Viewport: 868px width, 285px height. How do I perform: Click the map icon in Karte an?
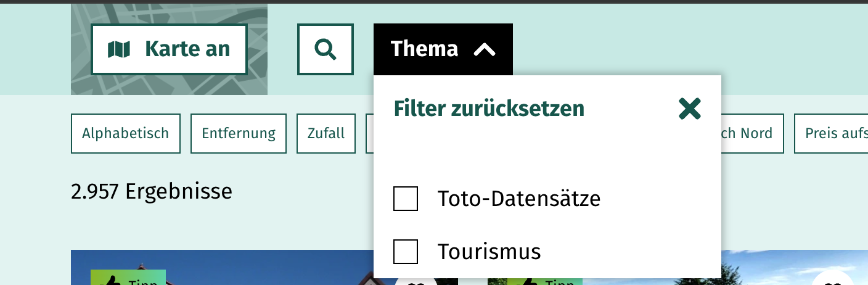tap(119, 49)
